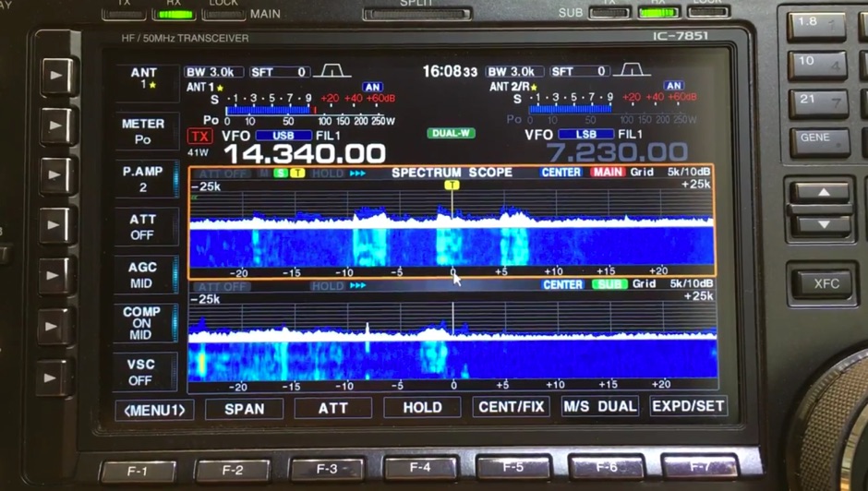Push the F-1 function key

coord(138,472)
